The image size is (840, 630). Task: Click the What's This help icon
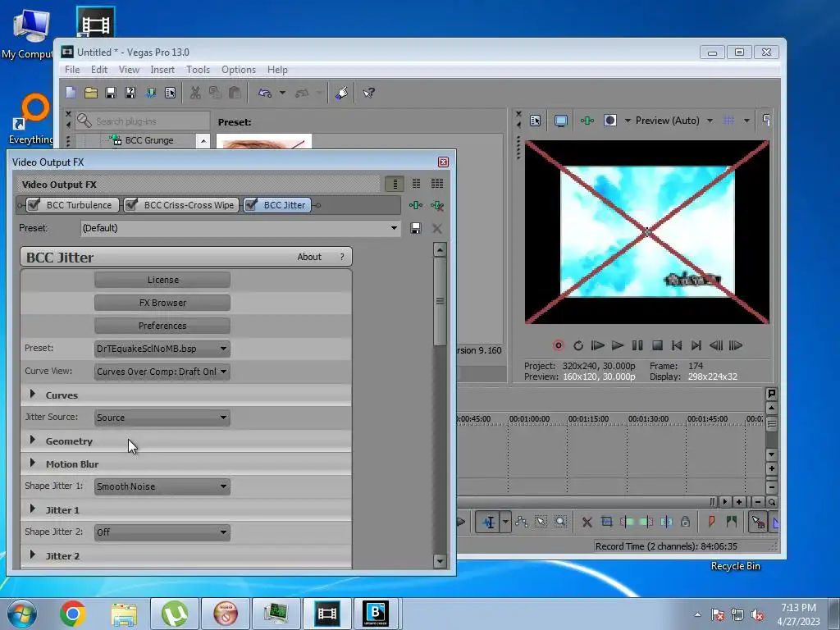[368, 93]
